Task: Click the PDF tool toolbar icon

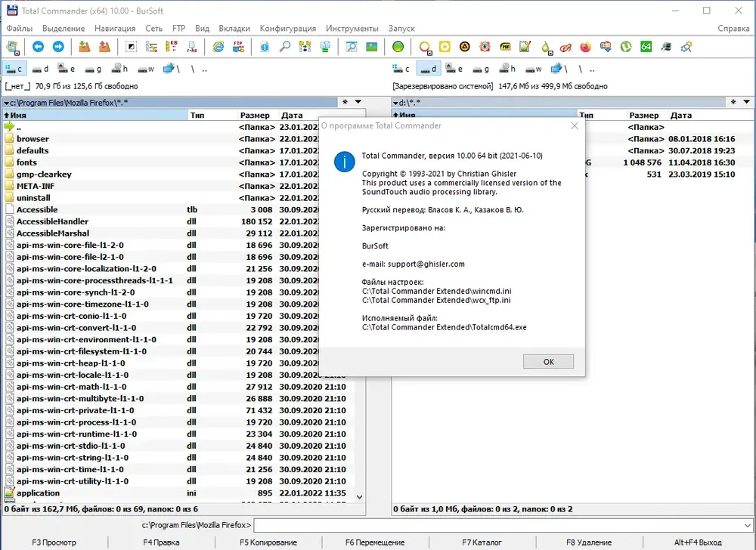Action: tap(505, 47)
